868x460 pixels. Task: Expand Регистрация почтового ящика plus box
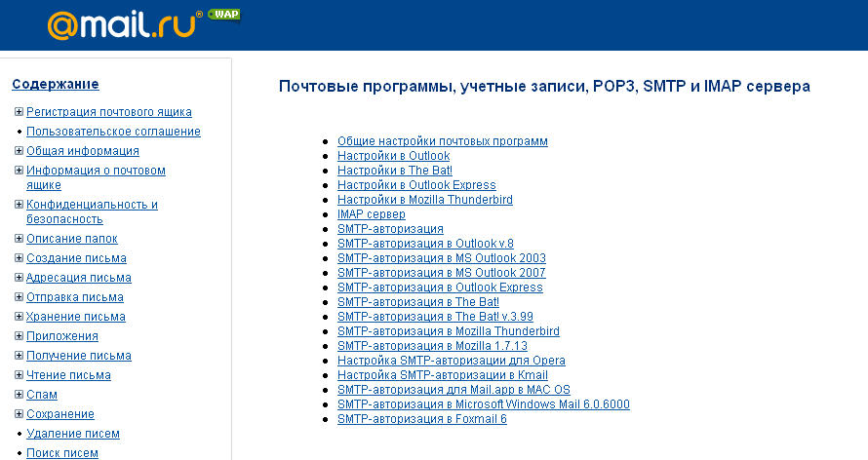point(19,112)
